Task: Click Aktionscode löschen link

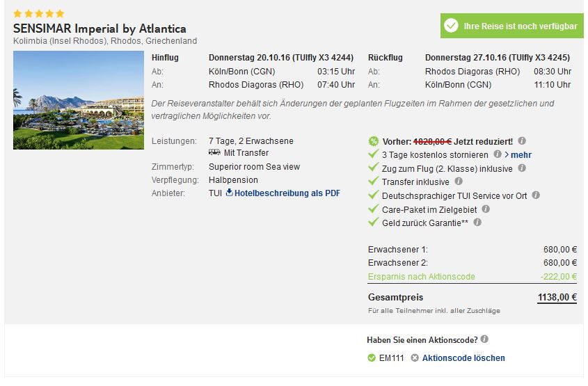Action: [463, 358]
